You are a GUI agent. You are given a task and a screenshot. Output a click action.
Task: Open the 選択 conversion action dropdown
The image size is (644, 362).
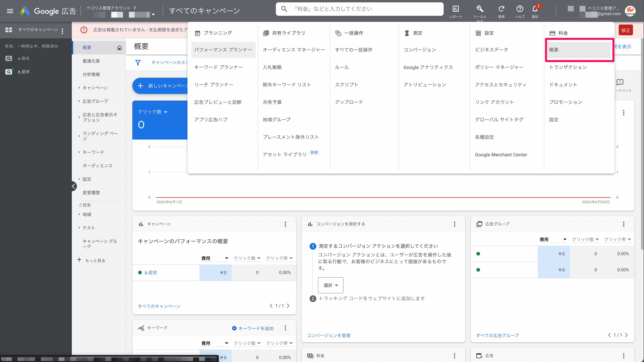coord(330,285)
